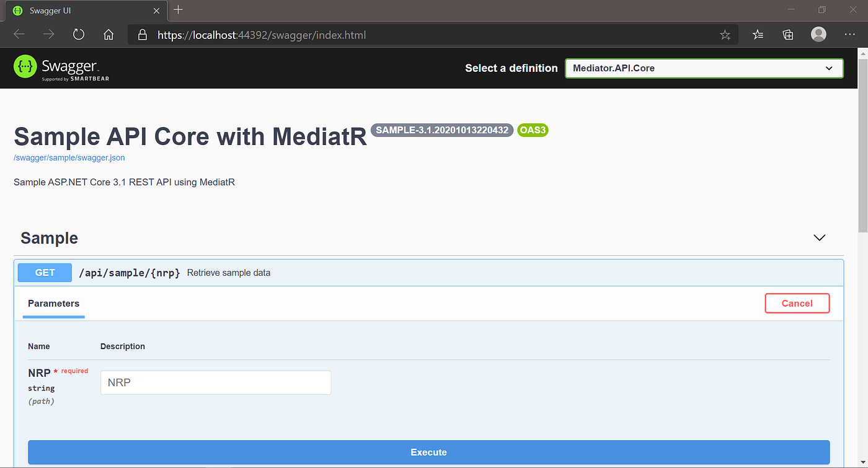The height and width of the screenshot is (468, 868).
Task: Switch to the Swagger UI browser tab
Action: pos(81,10)
